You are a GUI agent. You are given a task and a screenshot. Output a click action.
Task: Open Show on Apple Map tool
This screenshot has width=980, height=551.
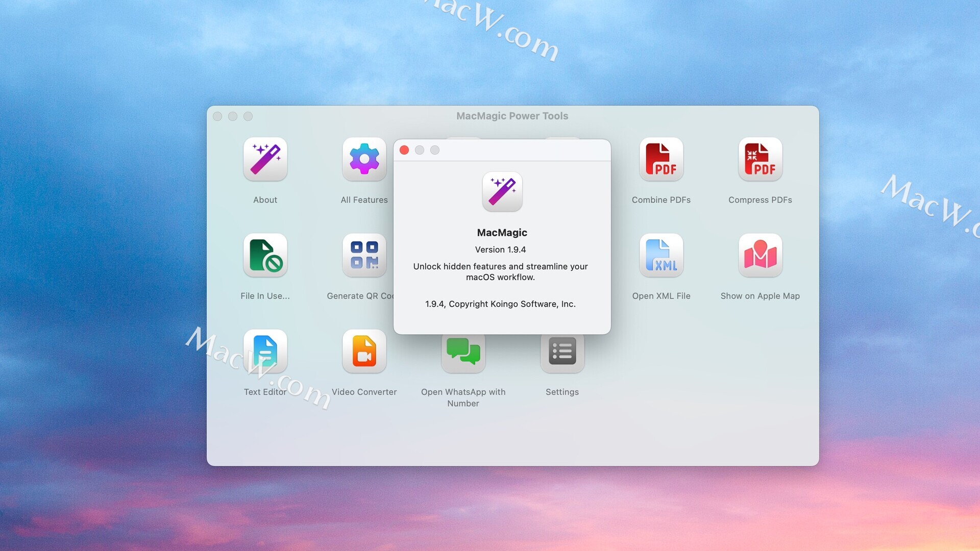tap(760, 255)
